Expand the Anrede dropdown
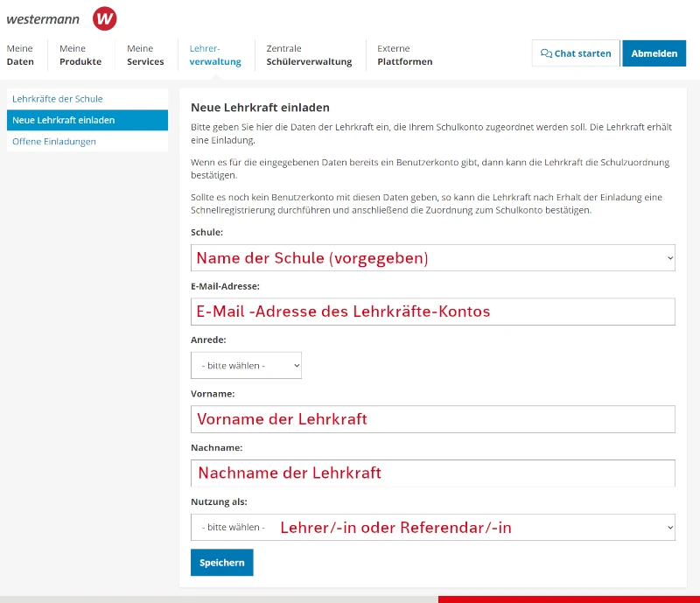700x603 pixels. [246, 365]
